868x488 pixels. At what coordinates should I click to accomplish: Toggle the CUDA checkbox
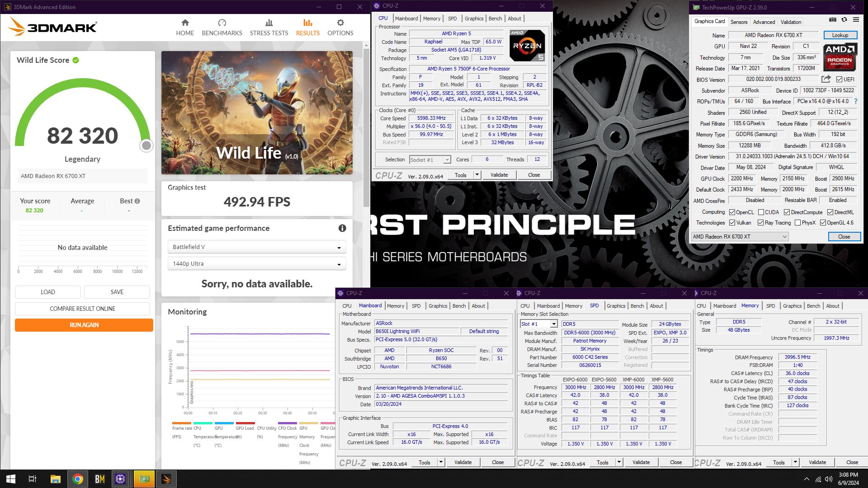coord(761,212)
